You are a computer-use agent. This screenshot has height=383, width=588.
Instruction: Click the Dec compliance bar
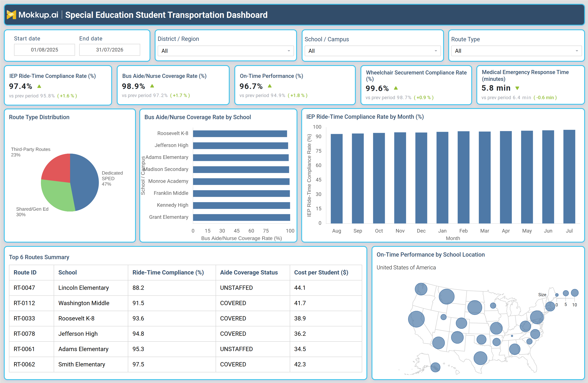tap(421, 178)
